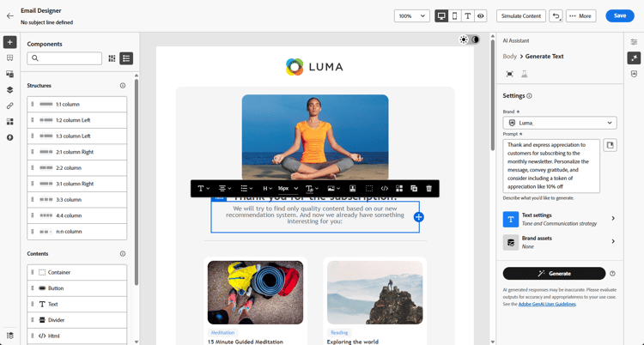Open the layers navigation tree icon

click(9, 90)
